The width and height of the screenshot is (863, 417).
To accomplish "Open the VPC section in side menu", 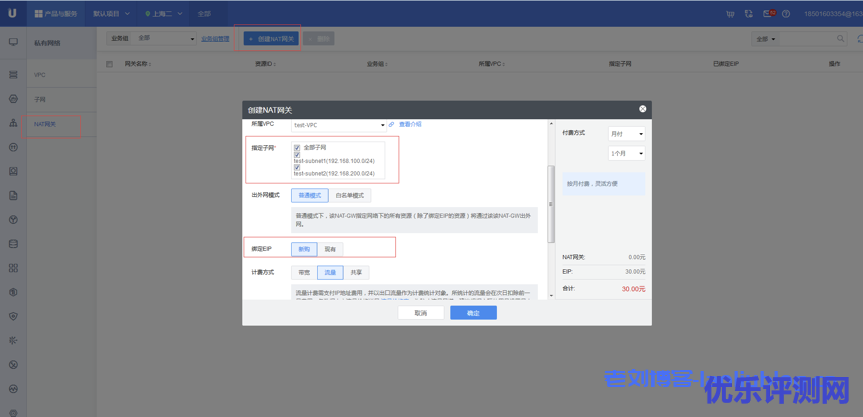I will click(x=62, y=75).
